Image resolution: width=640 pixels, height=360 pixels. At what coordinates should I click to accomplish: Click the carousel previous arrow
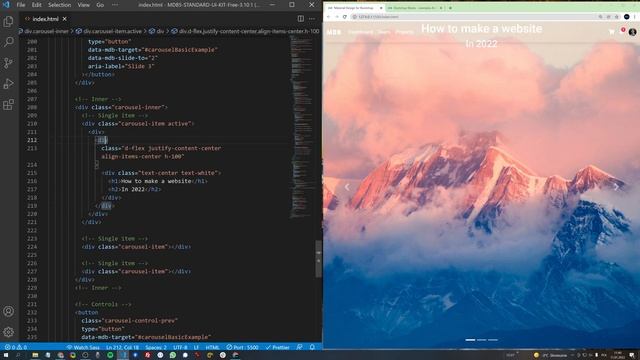coord(347,187)
